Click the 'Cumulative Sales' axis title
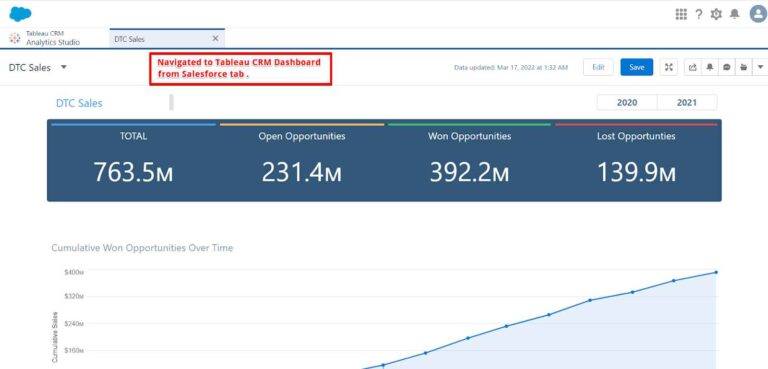The image size is (768, 369). [x=54, y=337]
